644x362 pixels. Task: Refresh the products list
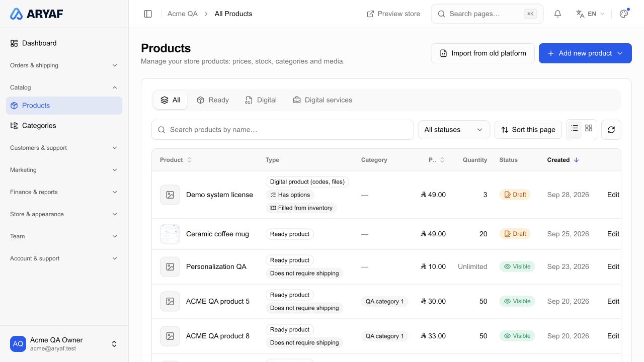pos(611,130)
